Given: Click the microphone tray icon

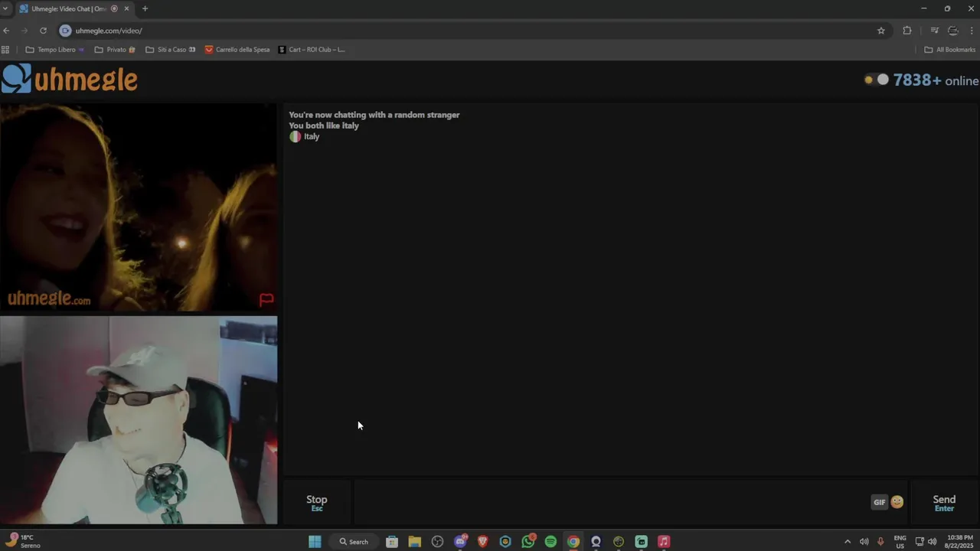Looking at the screenshot, I should [x=881, y=542].
